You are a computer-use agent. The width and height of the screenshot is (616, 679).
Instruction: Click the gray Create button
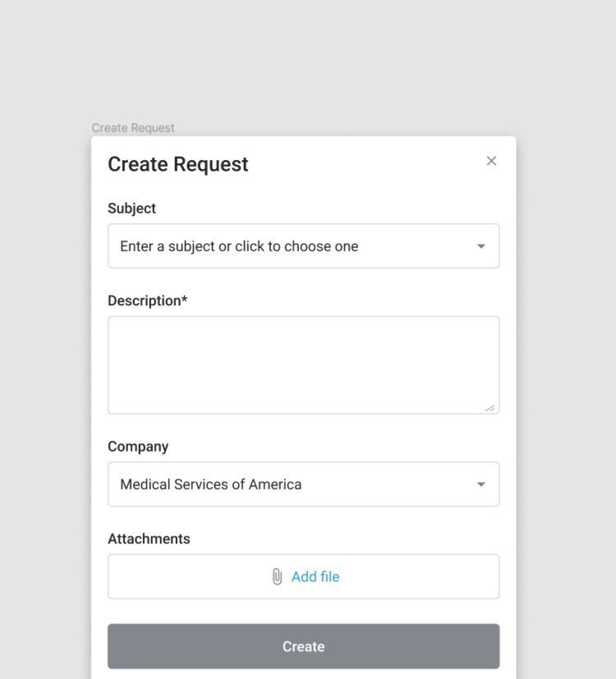pos(304,646)
